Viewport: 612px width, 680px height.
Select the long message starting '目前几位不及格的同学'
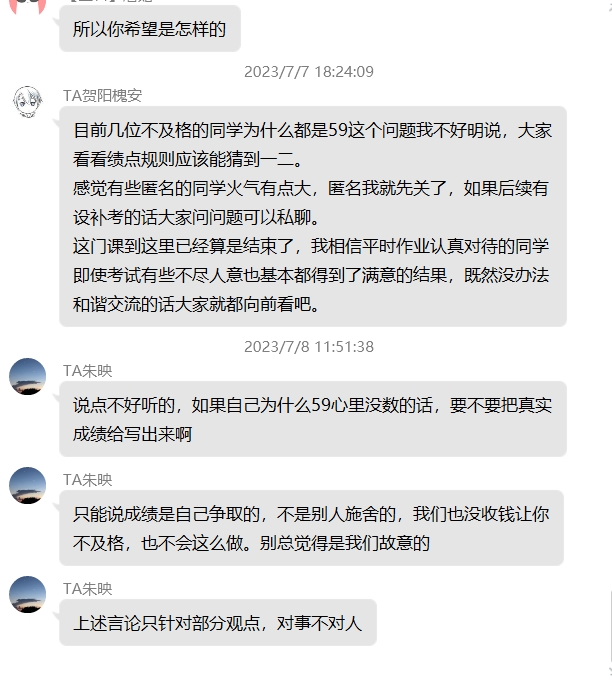tap(313, 216)
